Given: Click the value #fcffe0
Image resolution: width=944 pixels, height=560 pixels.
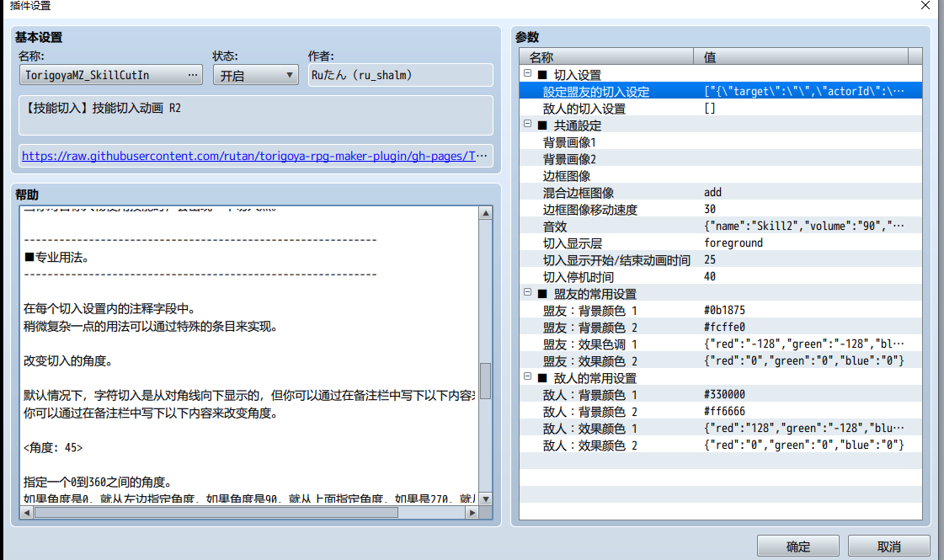Looking at the screenshot, I should pos(724,327).
